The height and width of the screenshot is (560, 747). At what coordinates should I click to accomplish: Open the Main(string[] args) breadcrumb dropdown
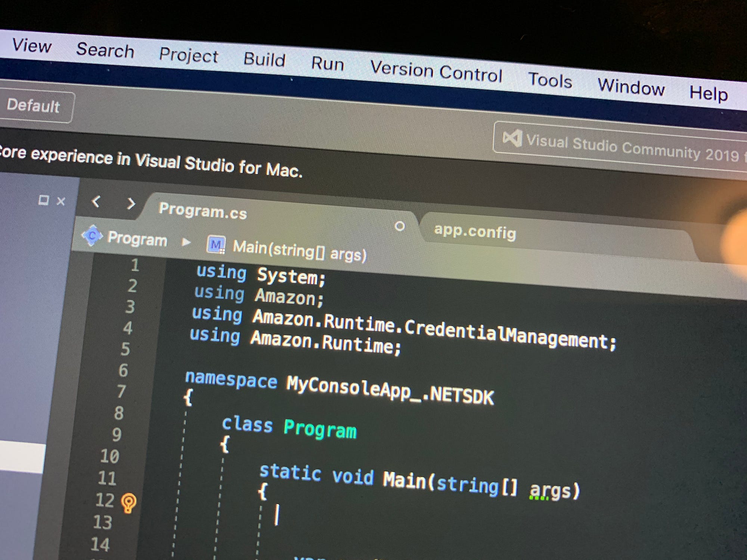tap(300, 251)
